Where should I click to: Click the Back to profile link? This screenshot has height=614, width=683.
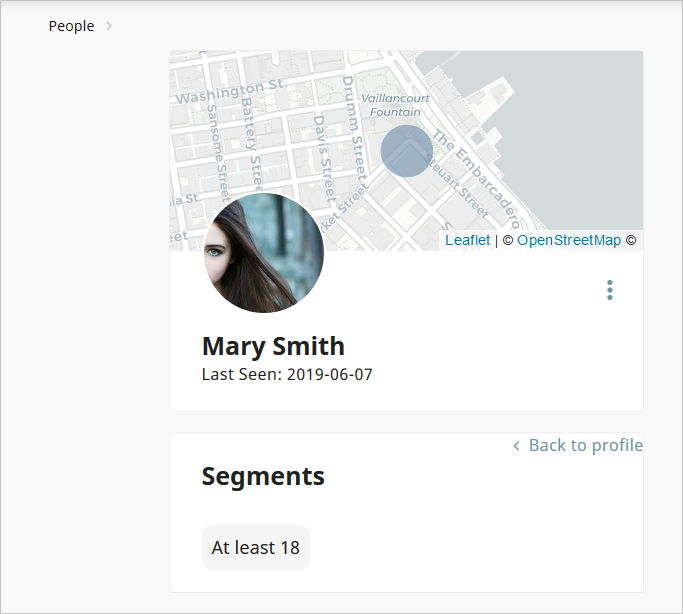pyautogui.click(x=578, y=445)
